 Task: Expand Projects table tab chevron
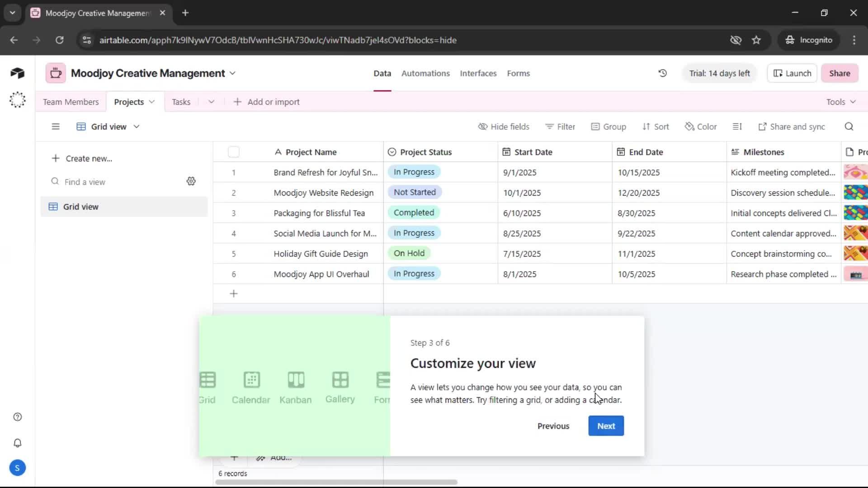click(152, 102)
